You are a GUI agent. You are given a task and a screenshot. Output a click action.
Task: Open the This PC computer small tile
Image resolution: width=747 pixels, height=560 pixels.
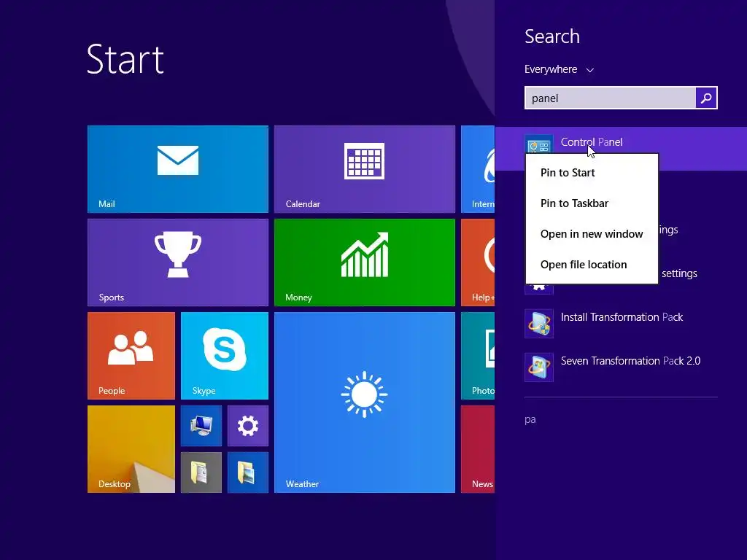point(201,426)
